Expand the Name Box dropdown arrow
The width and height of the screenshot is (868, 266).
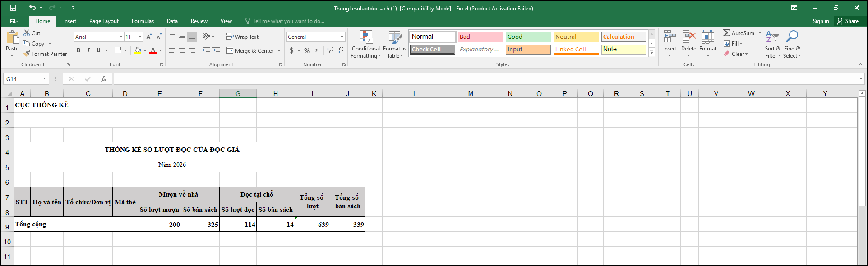pyautogui.click(x=44, y=79)
